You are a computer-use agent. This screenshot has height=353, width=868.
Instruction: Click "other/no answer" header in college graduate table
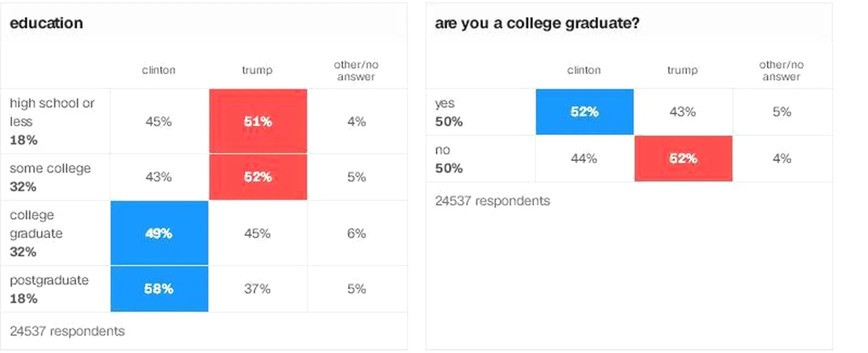[x=781, y=71]
